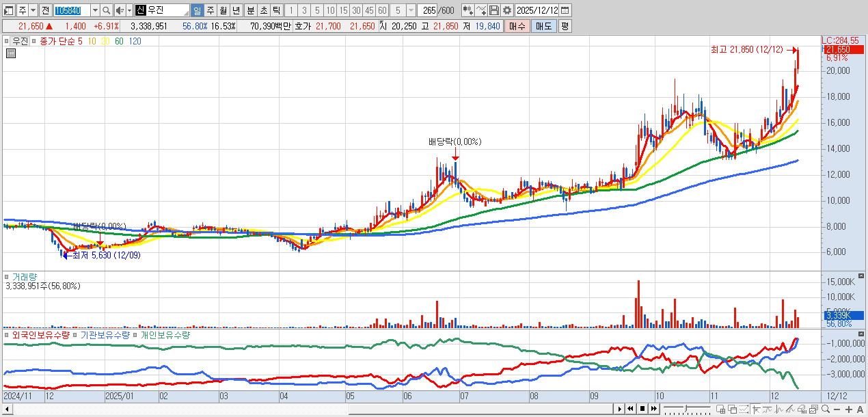
Task: Click the stock code input field 105840
Action: click(x=72, y=10)
